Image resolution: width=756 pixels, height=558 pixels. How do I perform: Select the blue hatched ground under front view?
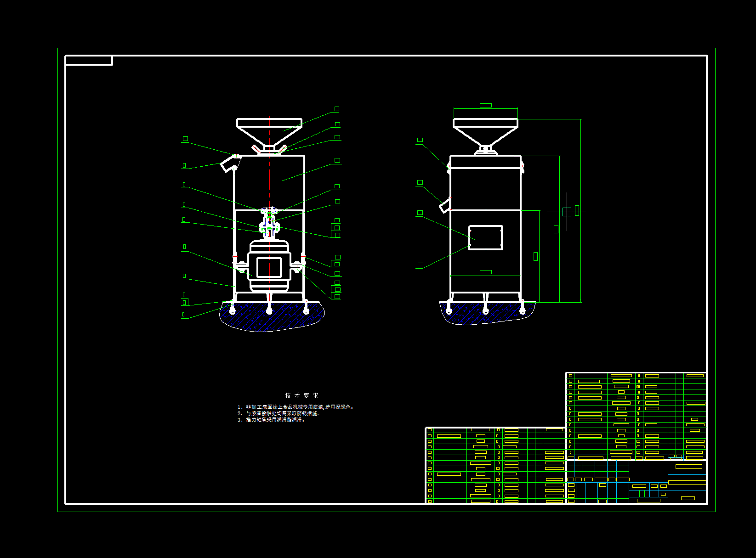pos(271,317)
